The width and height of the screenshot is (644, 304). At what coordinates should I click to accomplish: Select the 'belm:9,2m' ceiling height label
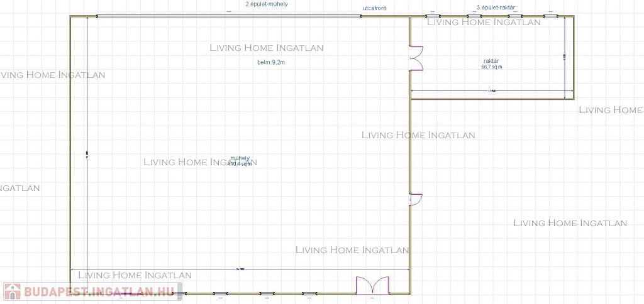[272, 62]
